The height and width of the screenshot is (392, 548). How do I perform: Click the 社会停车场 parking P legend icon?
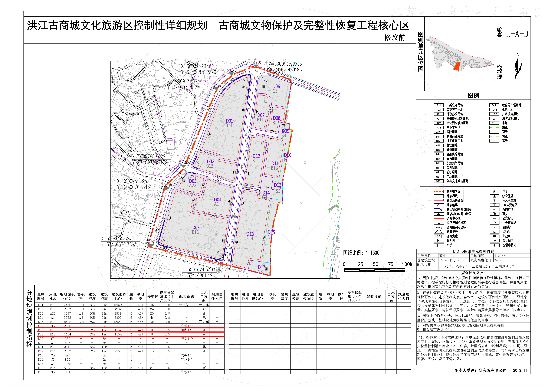[494, 223]
